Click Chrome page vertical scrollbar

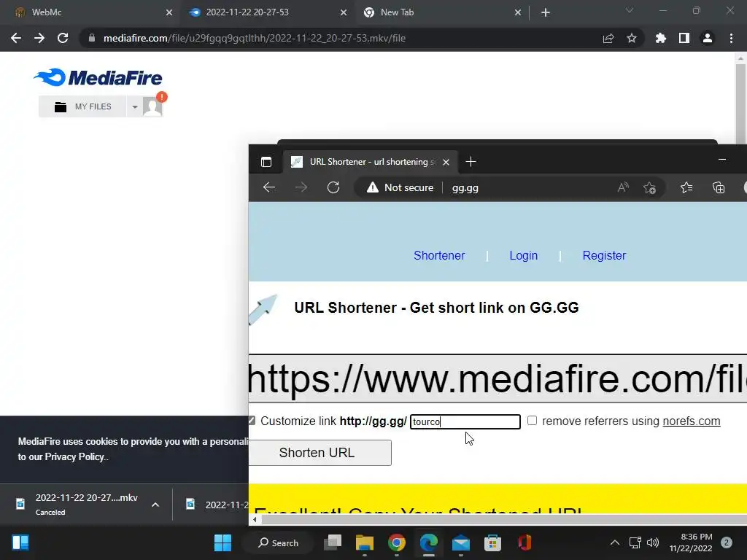[740, 104]
